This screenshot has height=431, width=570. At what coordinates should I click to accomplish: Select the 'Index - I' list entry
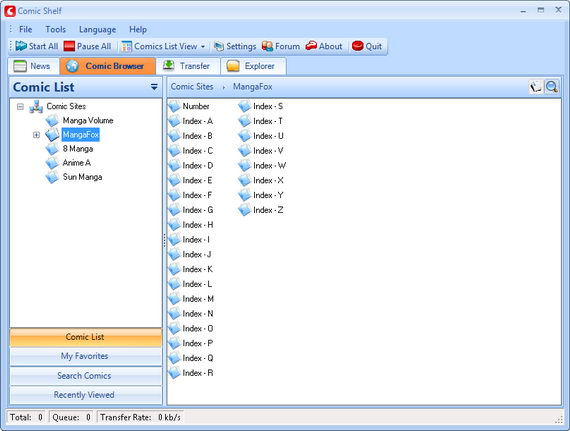[190, 240]
